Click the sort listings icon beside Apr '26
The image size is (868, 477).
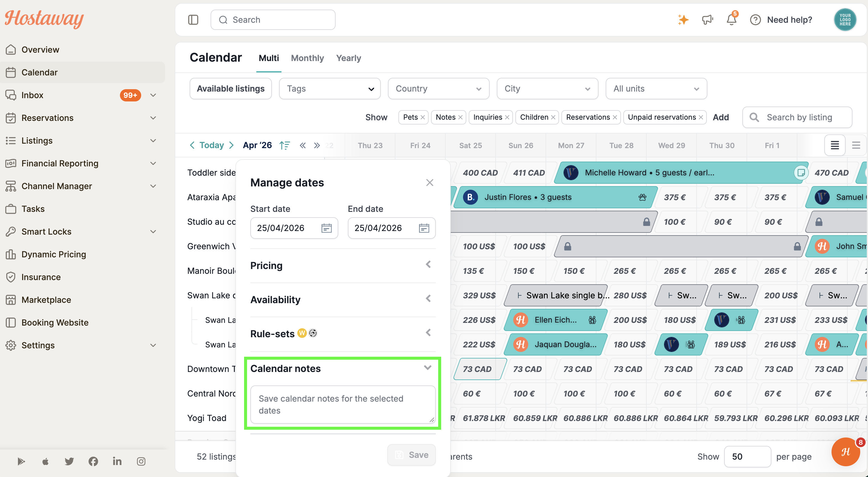pos(284,145)
